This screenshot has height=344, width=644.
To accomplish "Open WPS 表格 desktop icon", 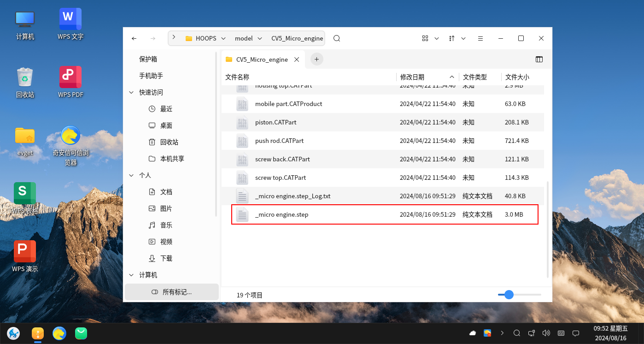I will tap(25, 199).
